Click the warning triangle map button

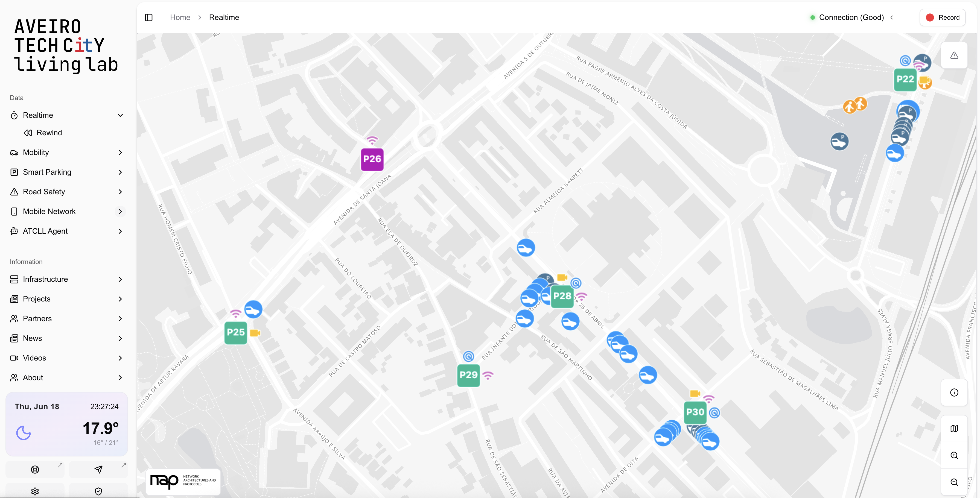954,55
